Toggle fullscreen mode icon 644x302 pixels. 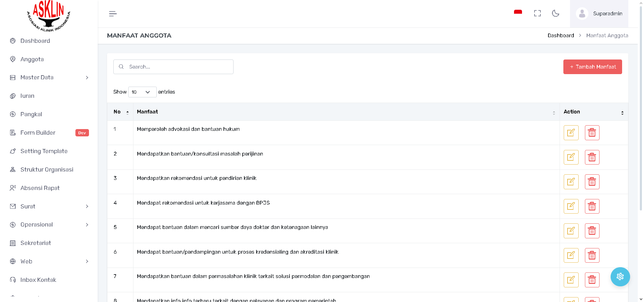click(537, 14)
